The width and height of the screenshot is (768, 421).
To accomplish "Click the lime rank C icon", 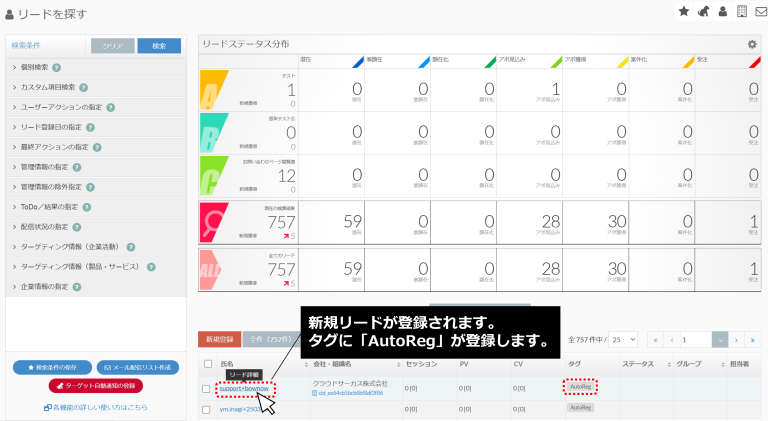I will [214, 176].
